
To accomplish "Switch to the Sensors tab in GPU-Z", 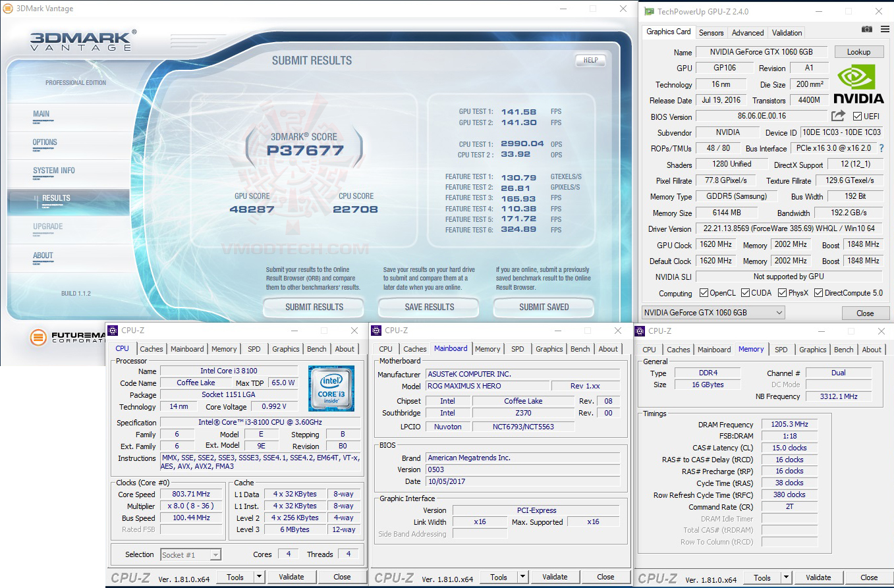I will click(x=711, y=32).
